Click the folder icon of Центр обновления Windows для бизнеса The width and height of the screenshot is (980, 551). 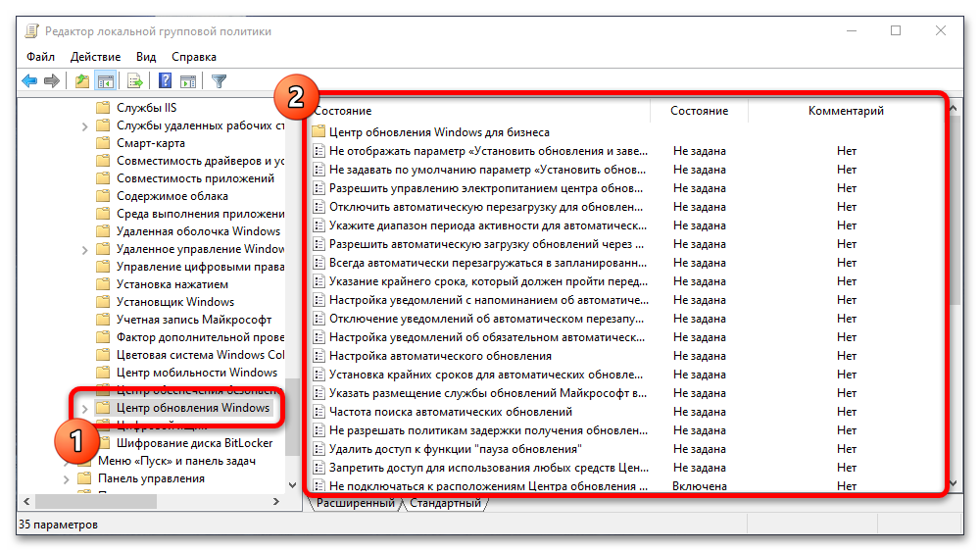click(318, 132)
